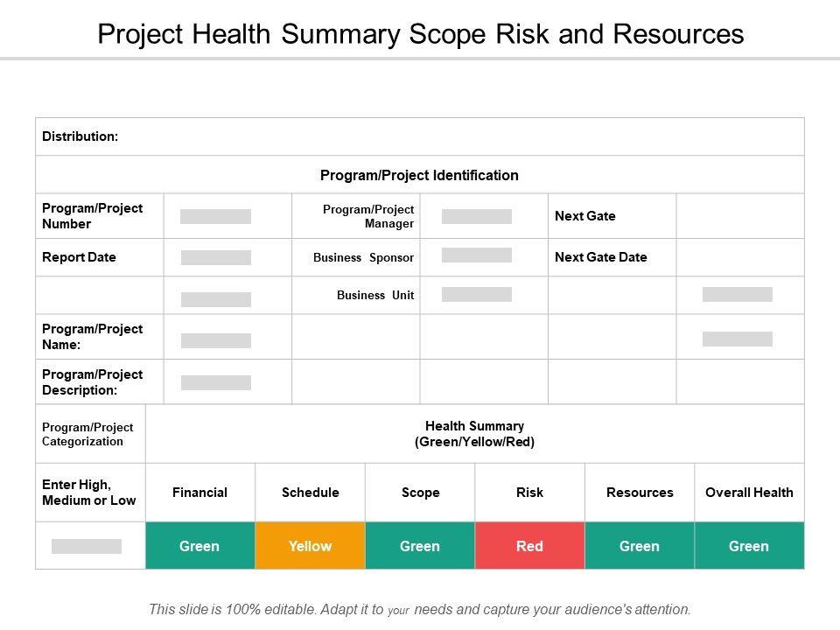Image resolution: width=840 pixels, height=630 pixels.
Task: Select the green Scope status cell
Action: (420, 546)
